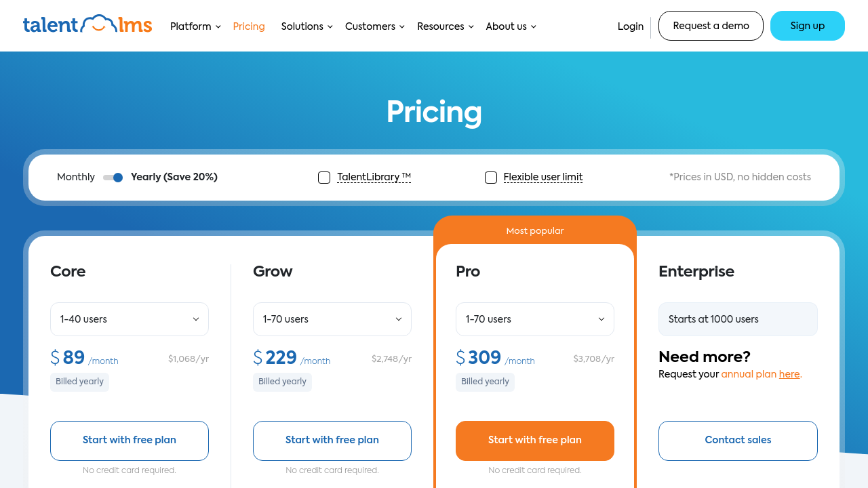Image resolution: width=868 pixels, height=488 pixels.
Task: Expand the Platform menu chevron
Action: (218, 27)
